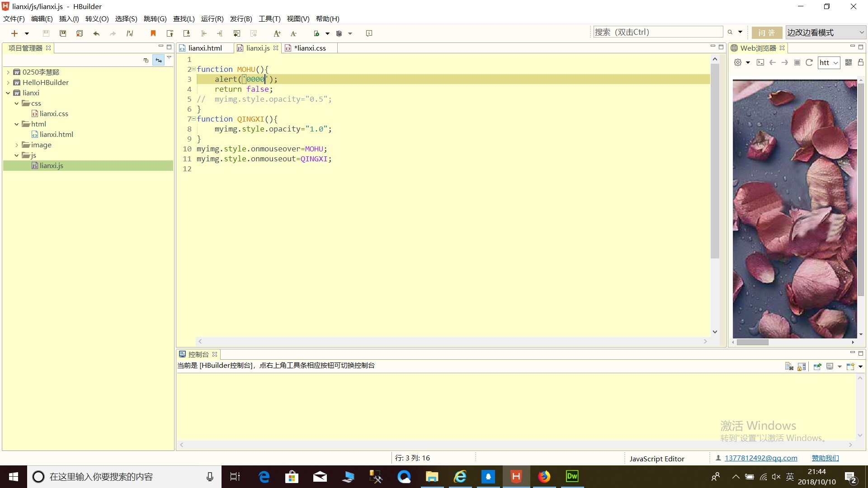Expand the HelloHBuilder project node

click(8, 83)
